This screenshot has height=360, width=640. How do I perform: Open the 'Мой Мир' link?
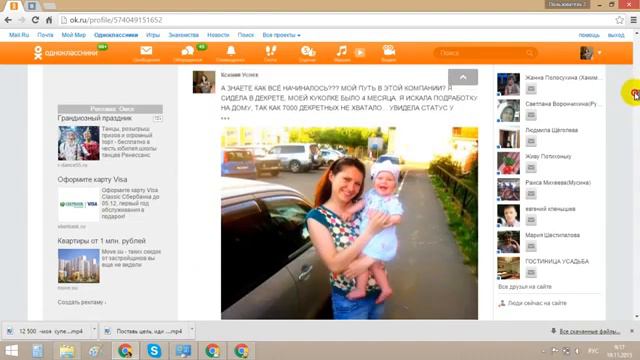pos(73,35)
